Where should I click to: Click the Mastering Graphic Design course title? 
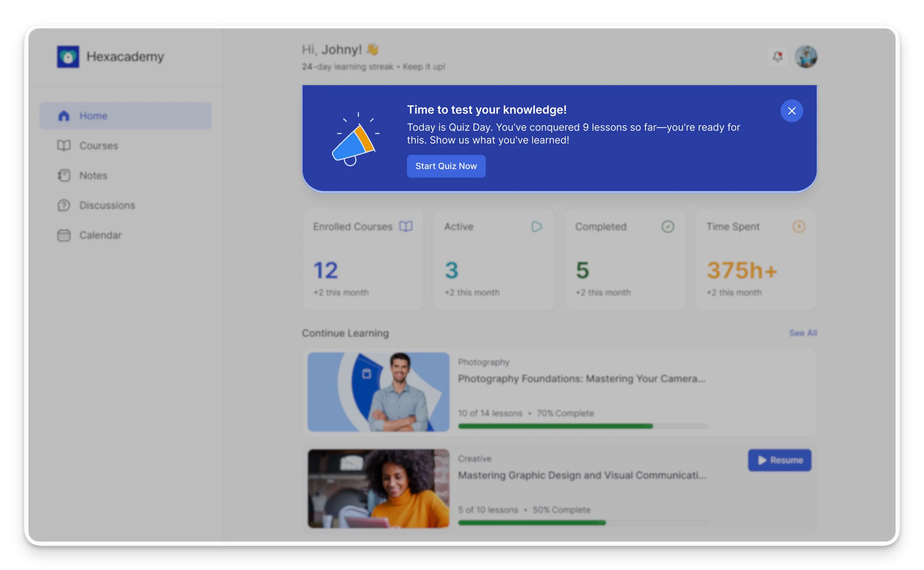click(x=582, y=475)
